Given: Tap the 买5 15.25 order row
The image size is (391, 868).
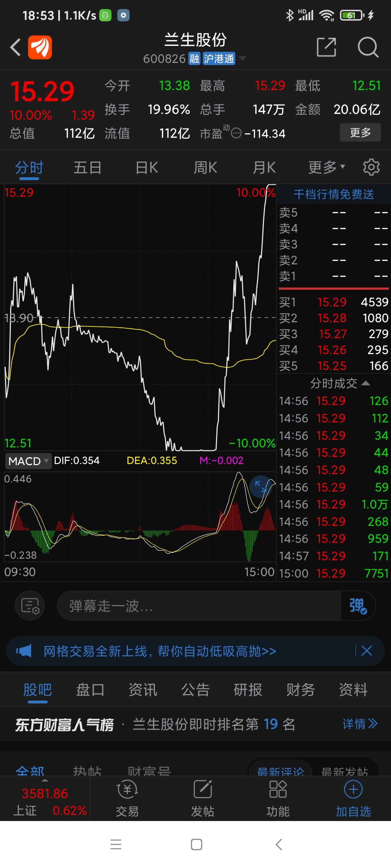Looking at the screenshot, I should (333, 366).
